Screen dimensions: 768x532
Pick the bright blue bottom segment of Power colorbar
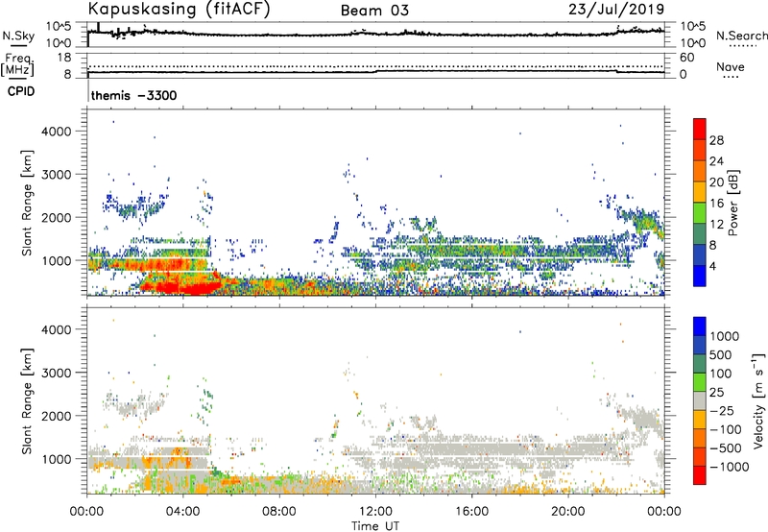[700, 276]
